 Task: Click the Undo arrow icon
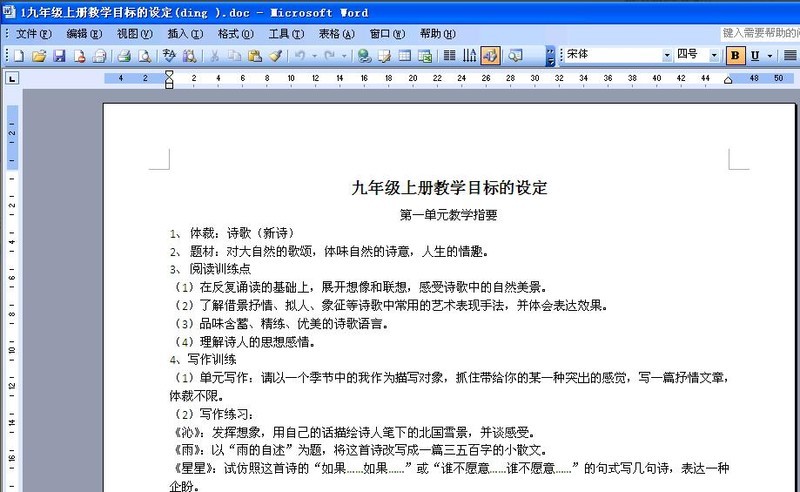pos(300,56)
